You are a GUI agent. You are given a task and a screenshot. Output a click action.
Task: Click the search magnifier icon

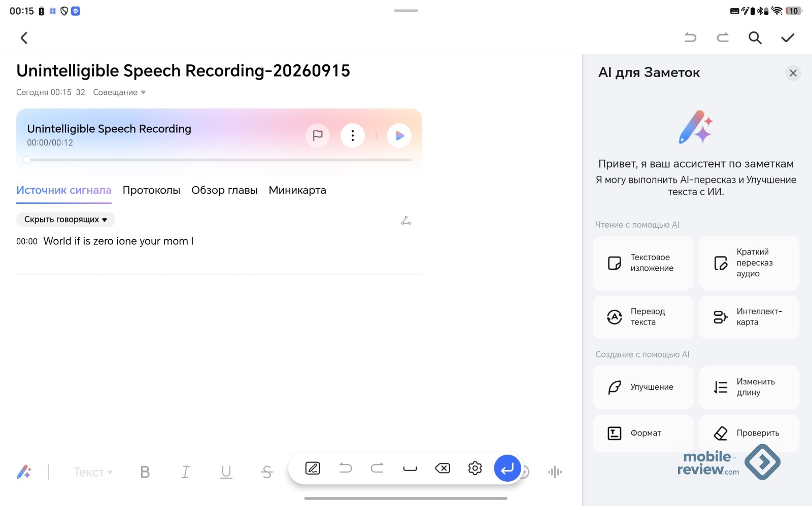pos(755,38)
